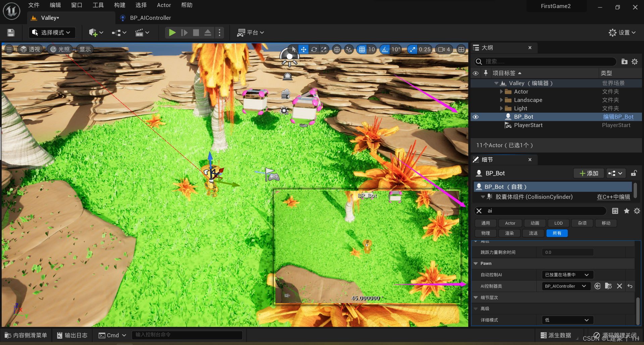Select the scale tool in viewport
The image size is (644, 345).
click(324, 49)
